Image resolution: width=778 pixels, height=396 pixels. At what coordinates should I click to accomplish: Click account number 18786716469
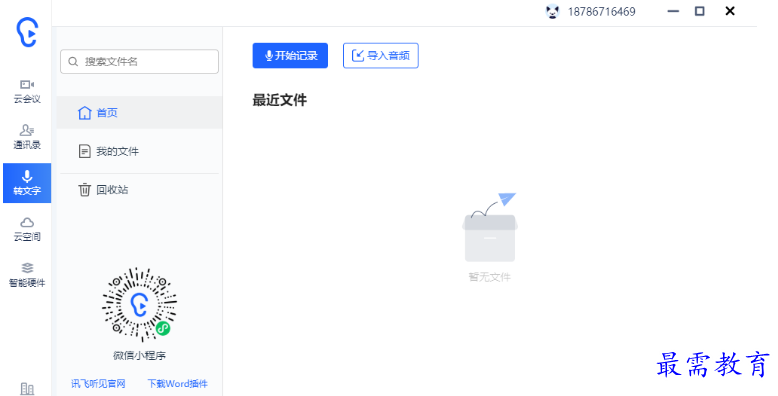click(x=601, y=11)
